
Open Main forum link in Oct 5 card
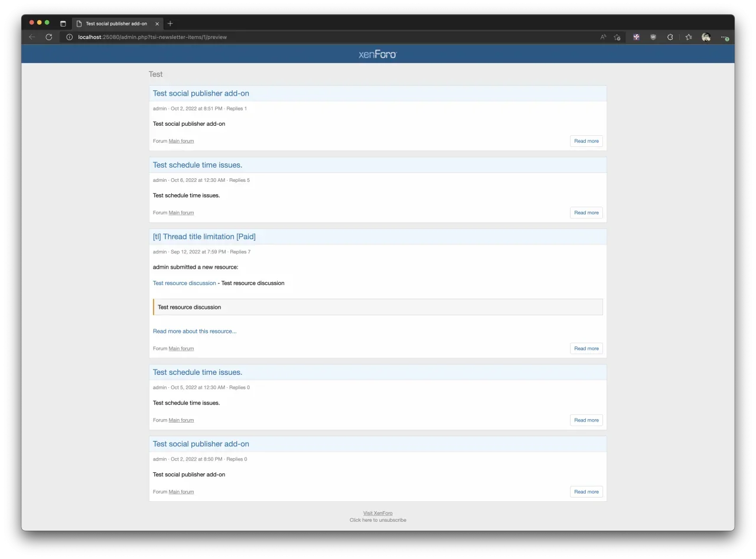click(181, 420)
